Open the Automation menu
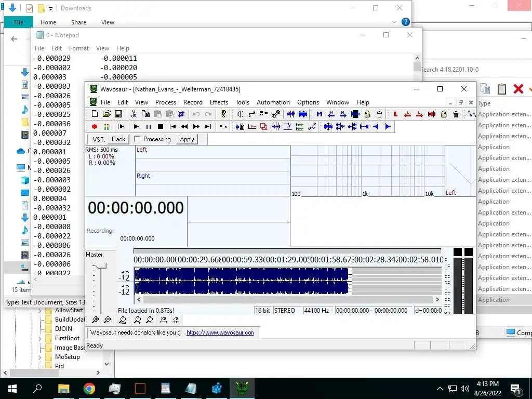This screenshot has height=399, width=532. pyautogui.click(x=273, y=102)
